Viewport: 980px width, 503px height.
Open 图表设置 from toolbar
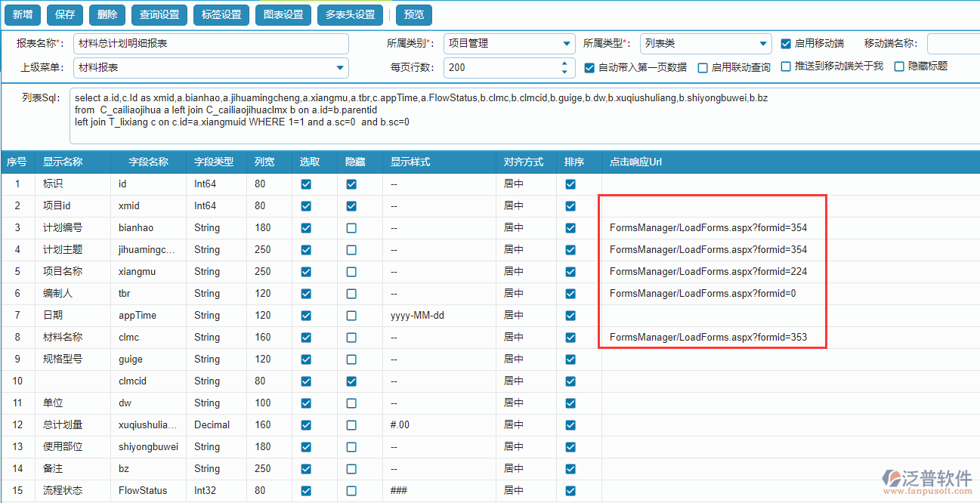click(x=283, y=14)
